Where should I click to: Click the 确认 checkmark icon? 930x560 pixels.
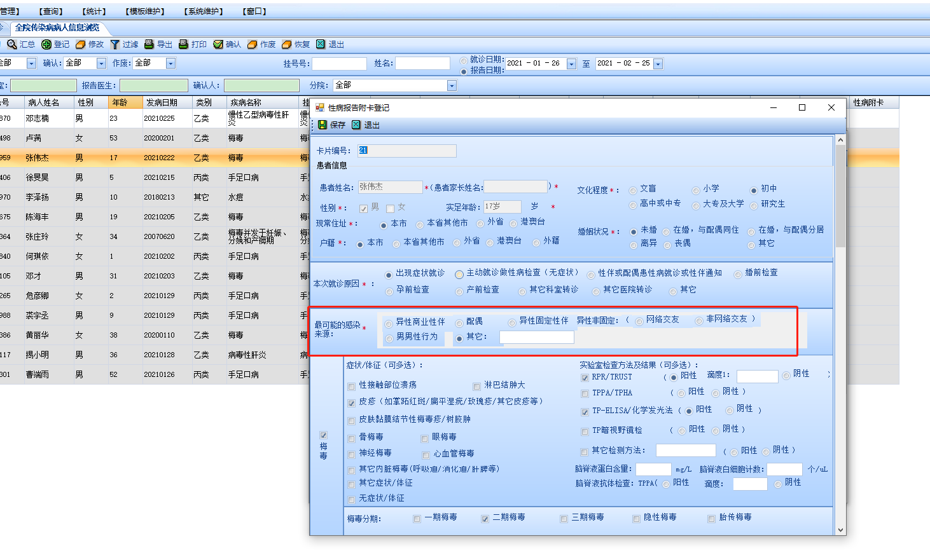(218, 44)
